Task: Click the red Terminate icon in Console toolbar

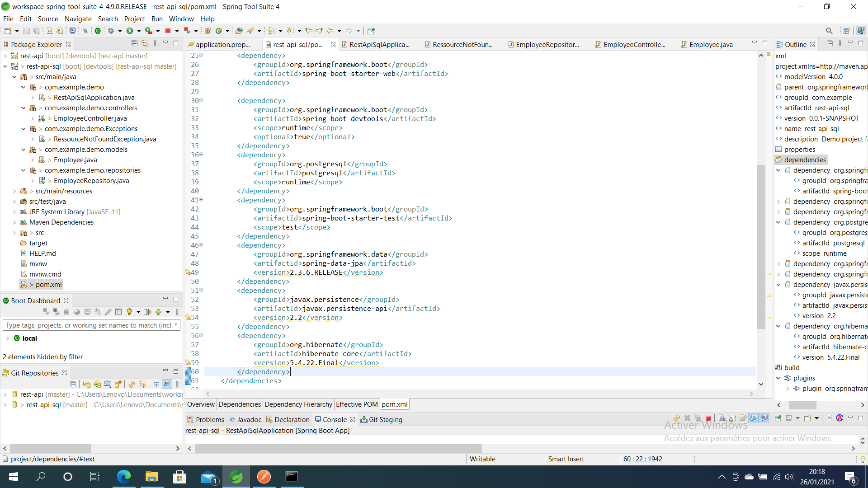Action: click(708, 418)
